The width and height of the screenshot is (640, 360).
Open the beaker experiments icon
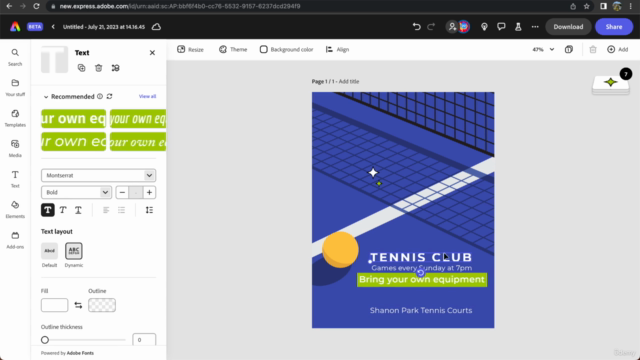[518, 27]
